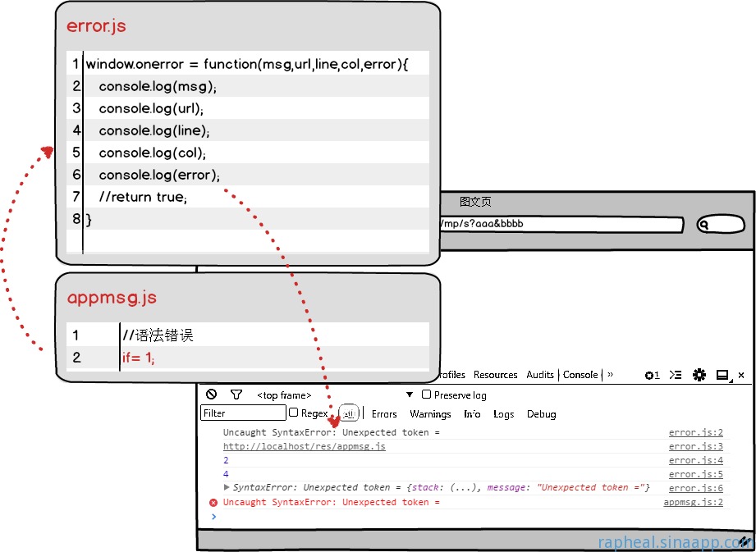Filter console by Logs
This screenshot has height=552, width=756.
(504, 413)
